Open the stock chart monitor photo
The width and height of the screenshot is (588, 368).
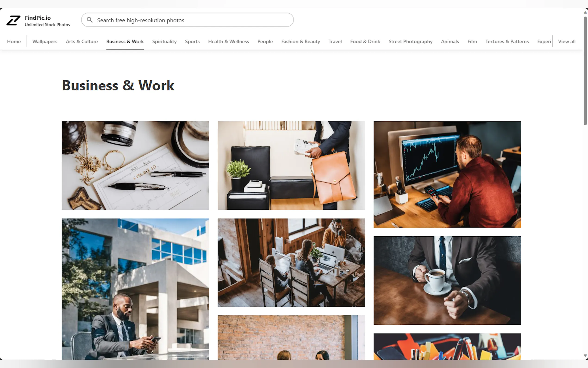click(x=447, y=174)
